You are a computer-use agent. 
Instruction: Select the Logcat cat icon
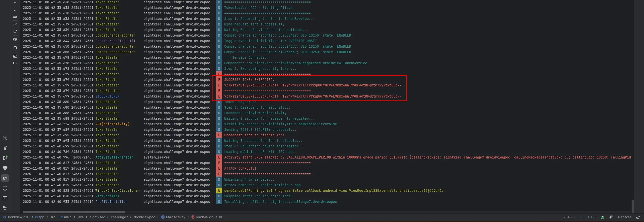pyautogui.click(x=5, y=178)
